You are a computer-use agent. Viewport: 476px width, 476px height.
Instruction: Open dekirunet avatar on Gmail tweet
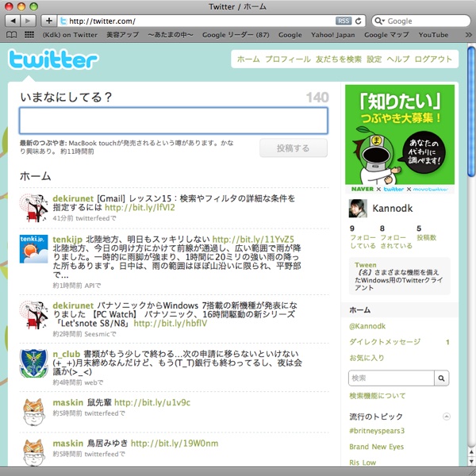tap(33, 208)
